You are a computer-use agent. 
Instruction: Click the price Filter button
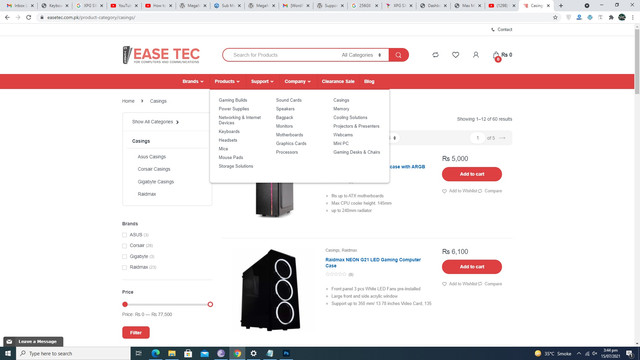coord(136,332)
